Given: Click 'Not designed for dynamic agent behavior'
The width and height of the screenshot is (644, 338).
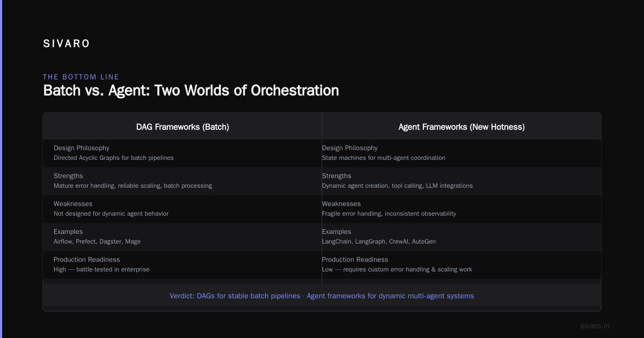Looking at the screenshot, I should 111,214.
